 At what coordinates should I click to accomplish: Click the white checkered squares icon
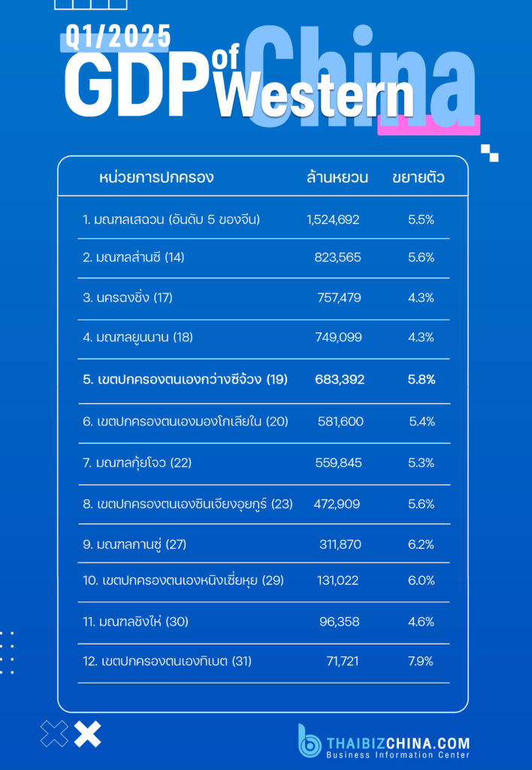(489, 153)
